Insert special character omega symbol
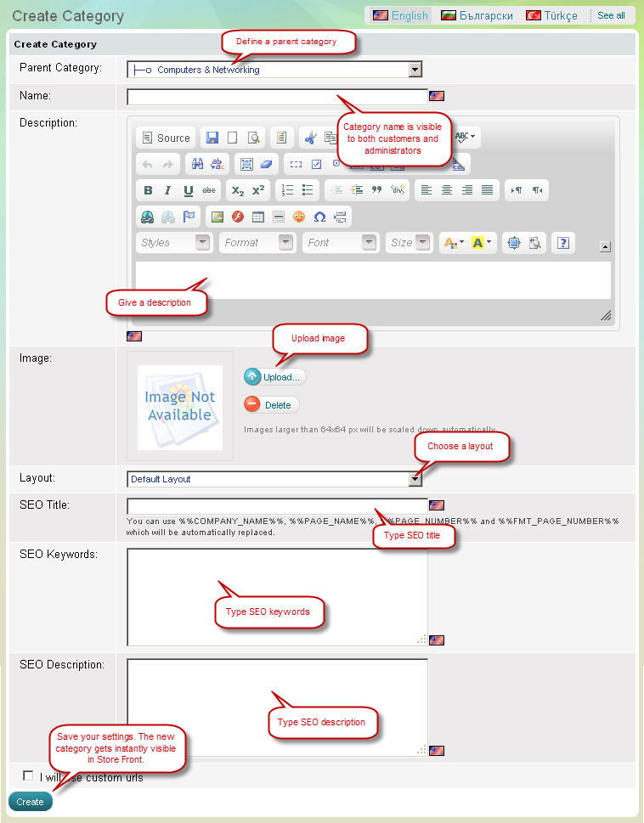The image size is (644, 823). pyautogui.click(x=319, y=217)
